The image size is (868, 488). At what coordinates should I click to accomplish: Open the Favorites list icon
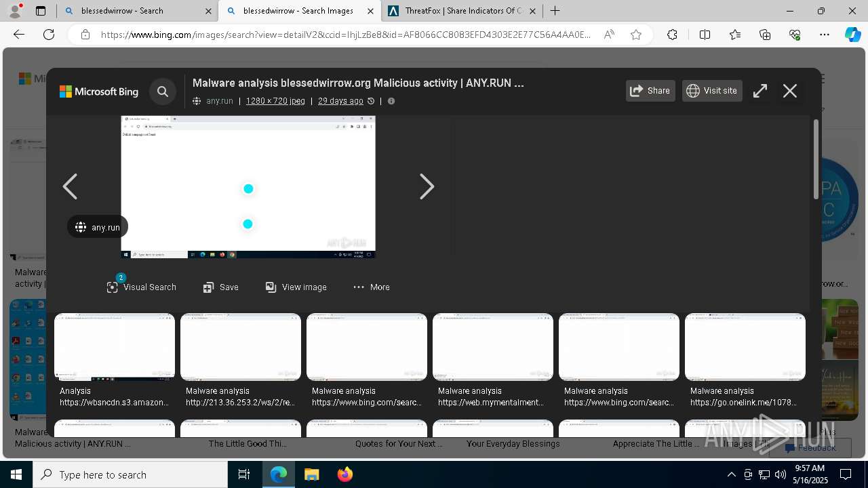[735, 35]
